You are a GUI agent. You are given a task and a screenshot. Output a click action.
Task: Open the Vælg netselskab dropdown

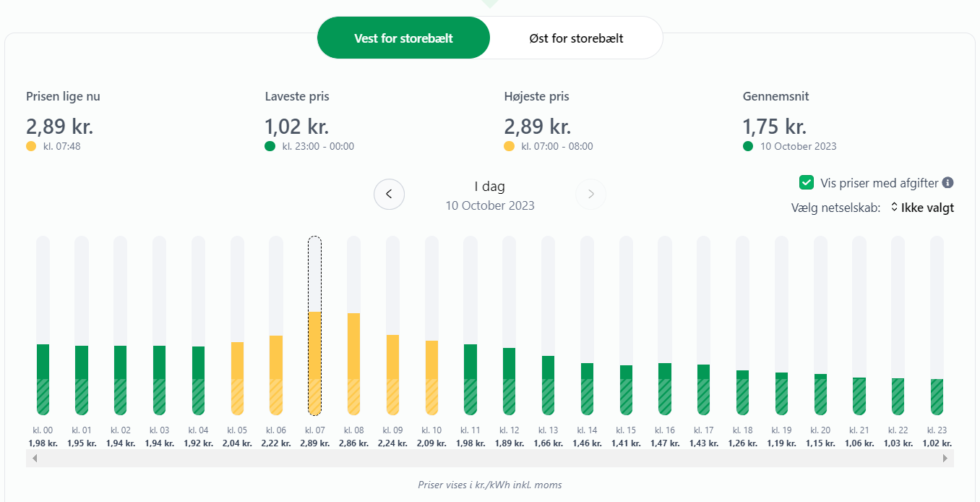(923, 208)
